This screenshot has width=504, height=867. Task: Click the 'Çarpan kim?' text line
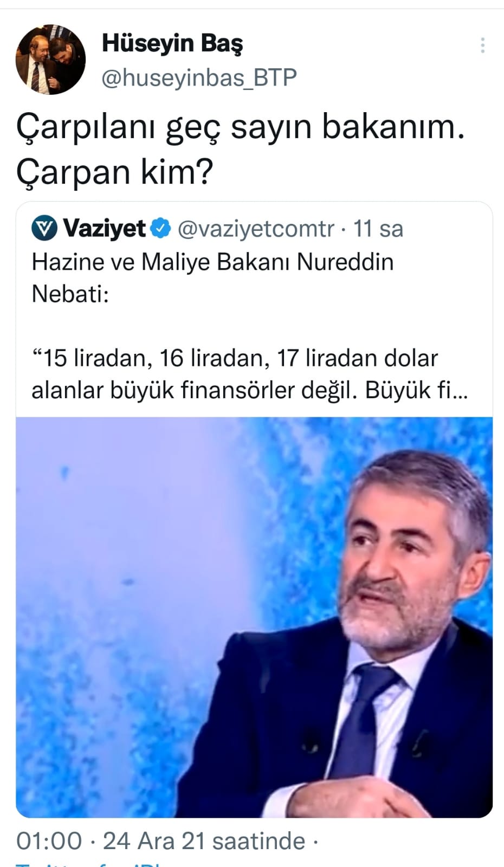coord(114,173)
